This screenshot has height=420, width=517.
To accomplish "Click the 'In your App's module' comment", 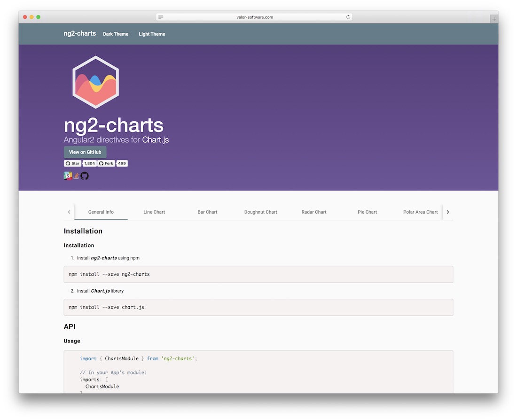I will pyautogui.click(x=113, y=373).
